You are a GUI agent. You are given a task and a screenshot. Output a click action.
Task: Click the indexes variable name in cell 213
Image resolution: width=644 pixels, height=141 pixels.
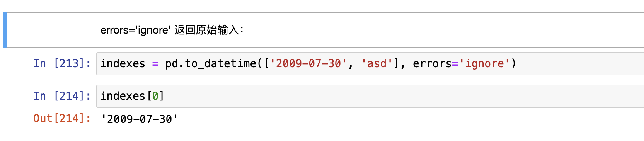click(x=123, y=63)
